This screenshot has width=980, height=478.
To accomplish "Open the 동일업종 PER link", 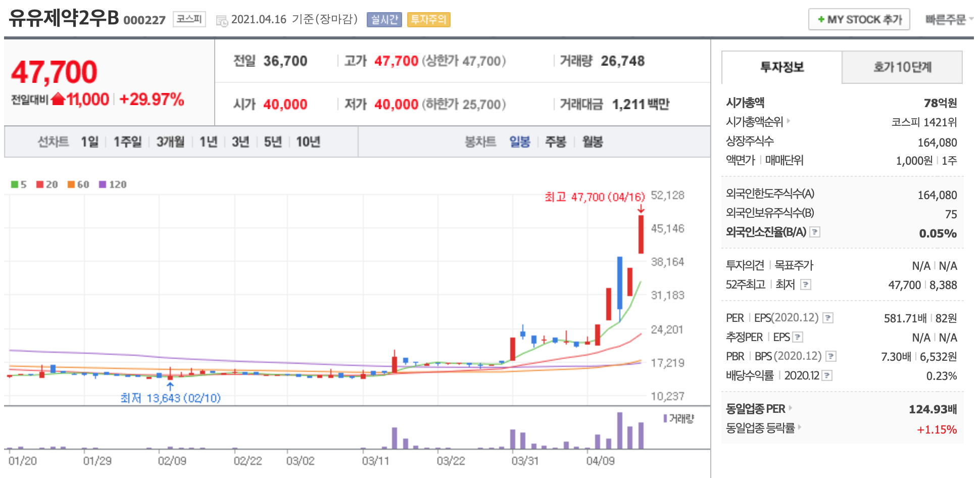I will [759, 408].
